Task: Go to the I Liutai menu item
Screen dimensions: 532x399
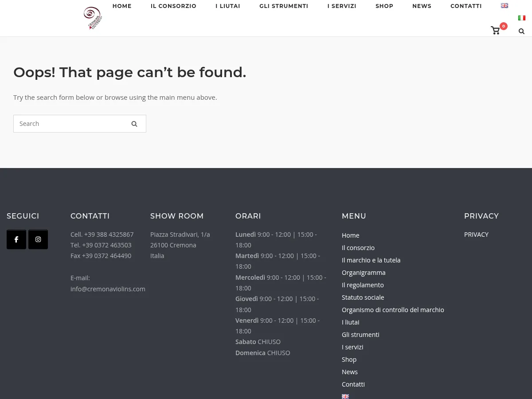Action: 228,6
